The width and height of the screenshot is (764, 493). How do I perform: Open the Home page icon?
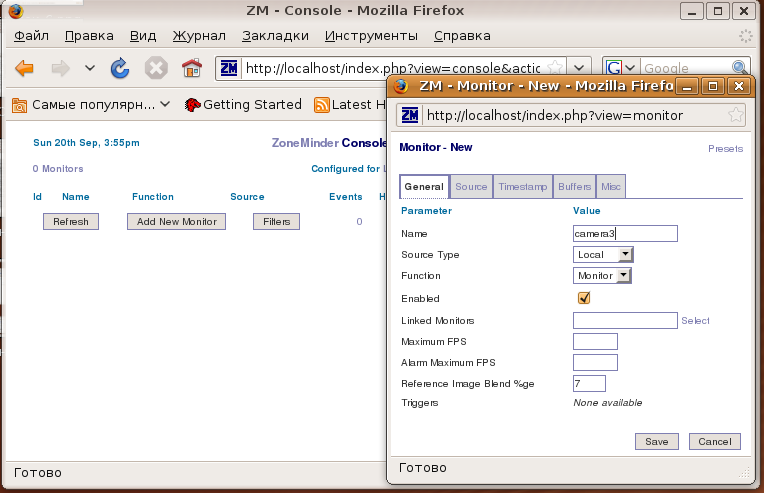click(x=192, y=68)
